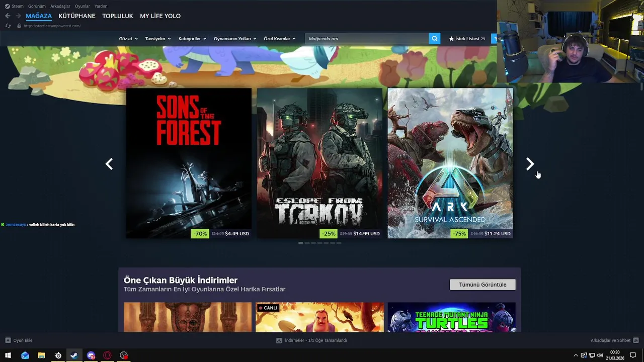Open the Yardım menu
644x362 pixels.
[x=101, y=6]
